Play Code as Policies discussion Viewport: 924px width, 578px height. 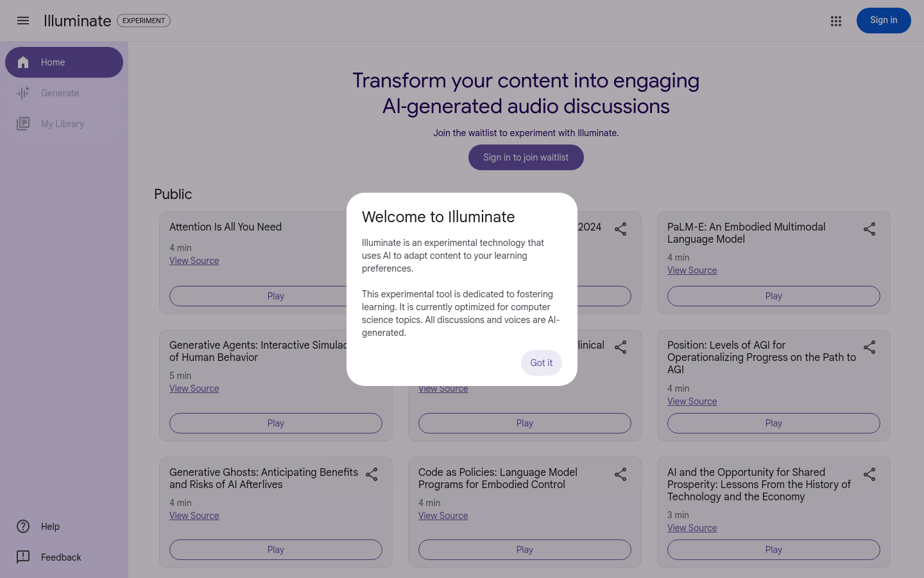525,550
